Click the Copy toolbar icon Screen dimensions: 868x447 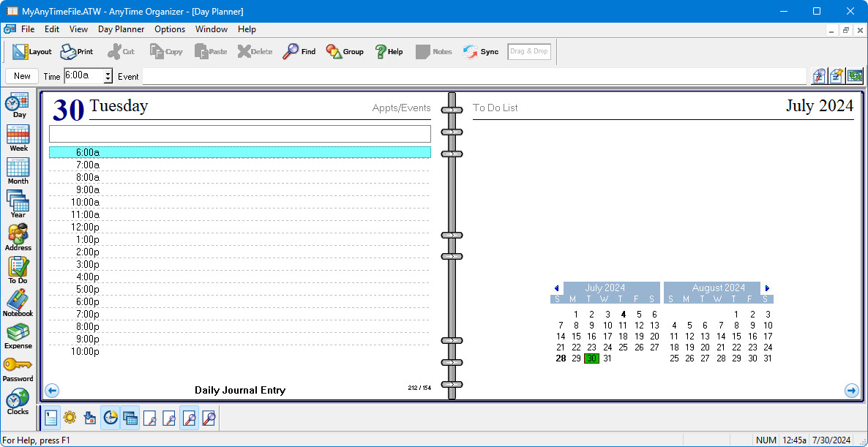click(166, 51)
